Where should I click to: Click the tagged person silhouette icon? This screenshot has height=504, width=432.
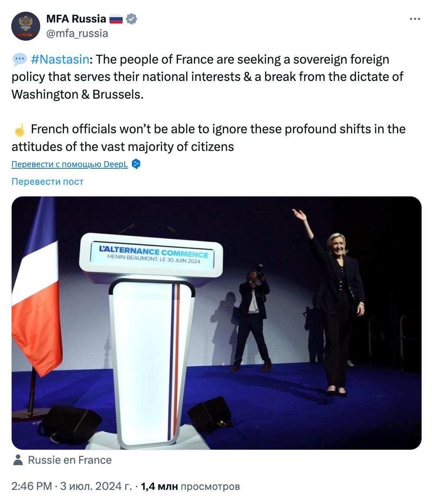point(18,460)
